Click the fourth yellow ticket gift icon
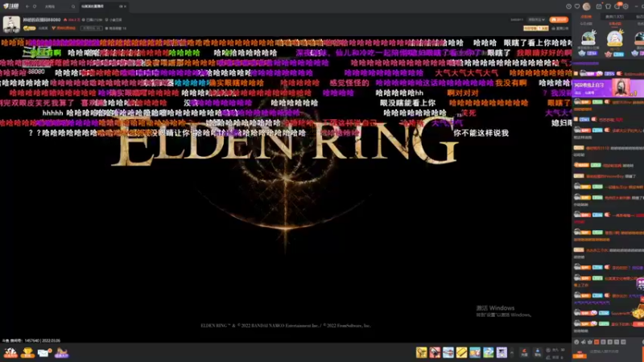 [x=461, y=352]
